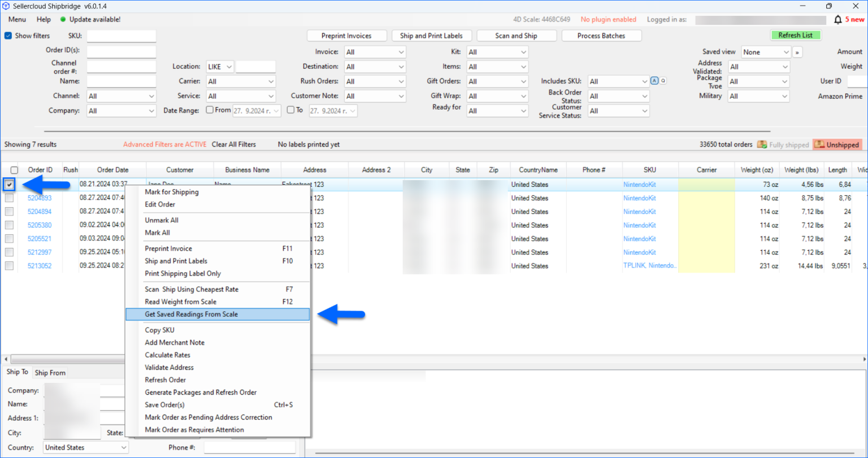Screen dimensions: 868x458
Task: Select Get Saved Readings From Scale
Action: (192, 314)
